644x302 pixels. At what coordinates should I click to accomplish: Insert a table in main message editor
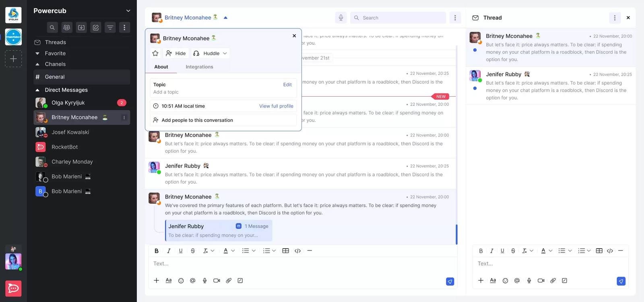click(286, 251)
